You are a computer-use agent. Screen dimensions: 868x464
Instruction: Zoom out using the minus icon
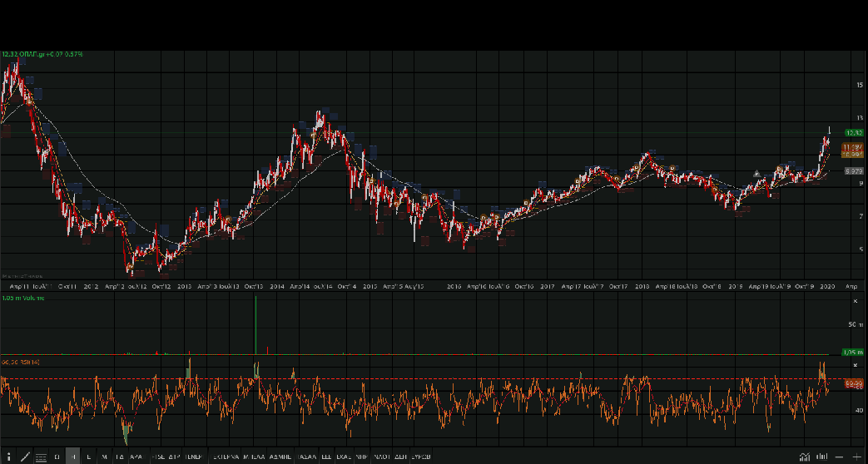(840, 457)
